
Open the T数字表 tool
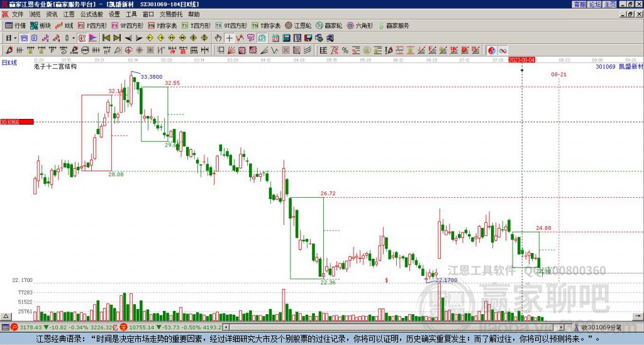[x=266, y=25]
